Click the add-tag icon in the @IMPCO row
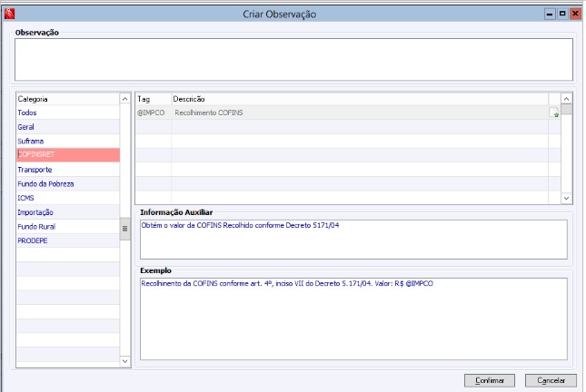Viewport: 586px width, 392px height. [x=554, y=113]
